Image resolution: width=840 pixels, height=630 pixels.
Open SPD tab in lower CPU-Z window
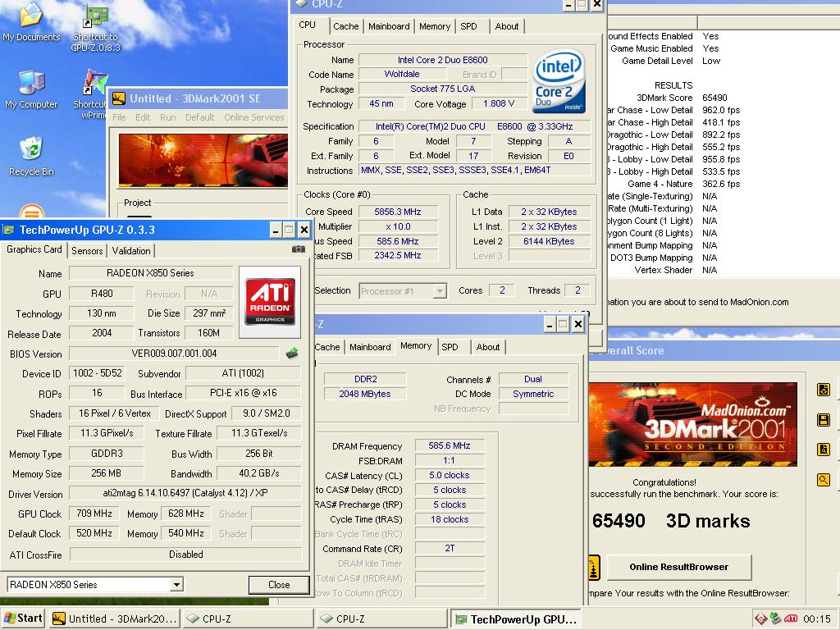tap(450, 347)
